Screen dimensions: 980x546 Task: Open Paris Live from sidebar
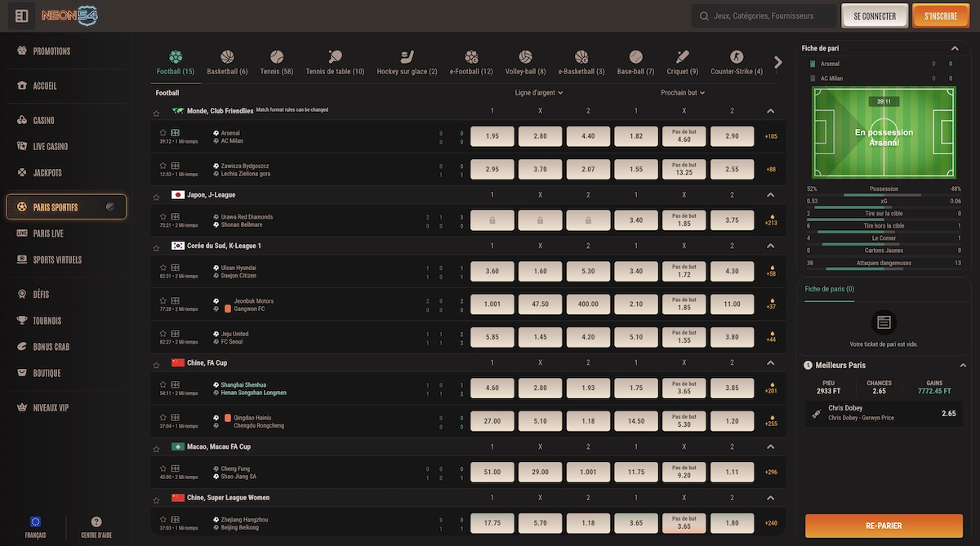(48, 233)
